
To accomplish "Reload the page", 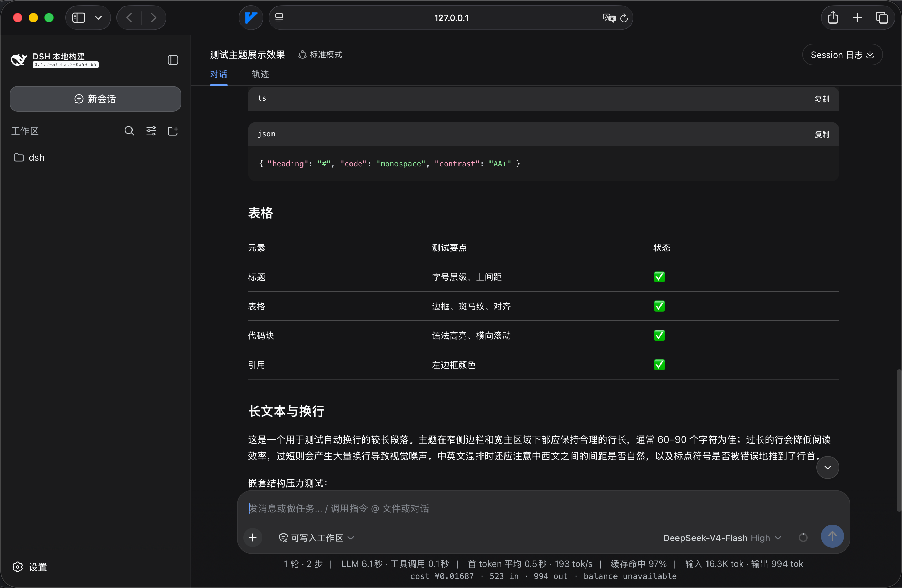I will coord(624,18).
